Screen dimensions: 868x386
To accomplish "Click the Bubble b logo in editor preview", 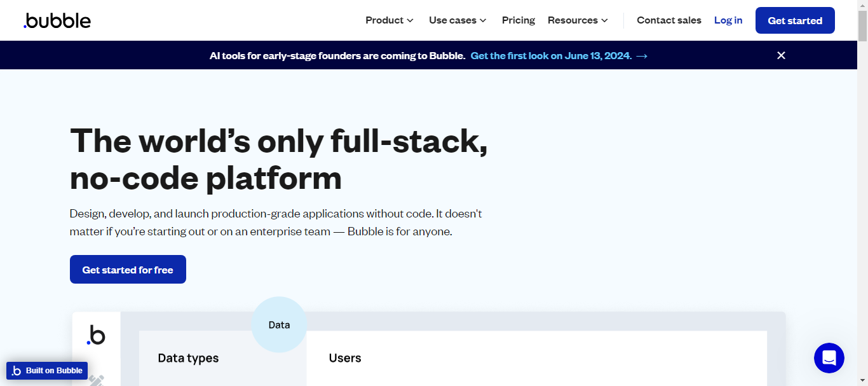I will pos(97,335).
